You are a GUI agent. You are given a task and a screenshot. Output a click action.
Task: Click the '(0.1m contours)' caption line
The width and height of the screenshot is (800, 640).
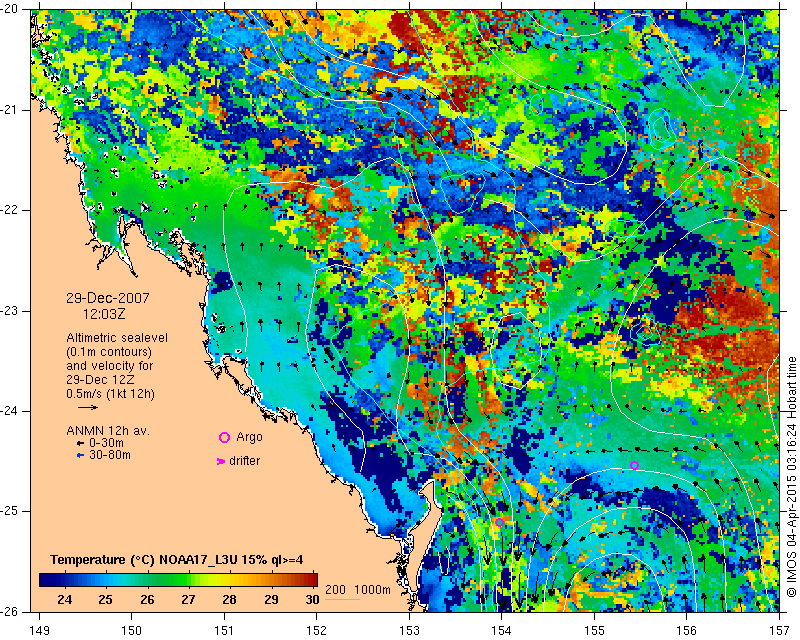tap(109, 352)
